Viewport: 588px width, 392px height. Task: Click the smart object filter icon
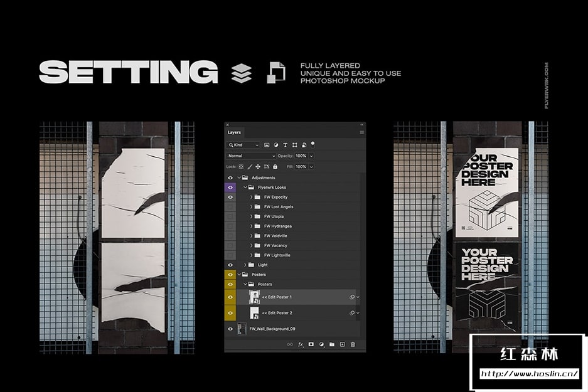(304, 145)
